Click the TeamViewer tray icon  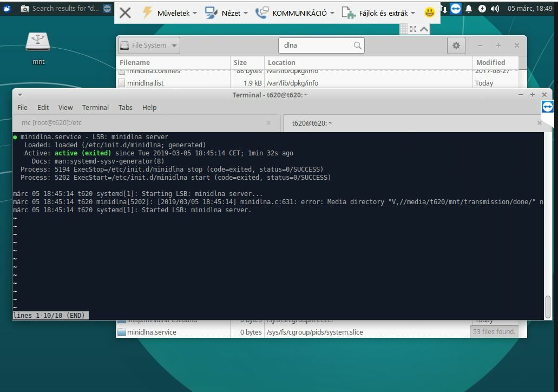456,8
